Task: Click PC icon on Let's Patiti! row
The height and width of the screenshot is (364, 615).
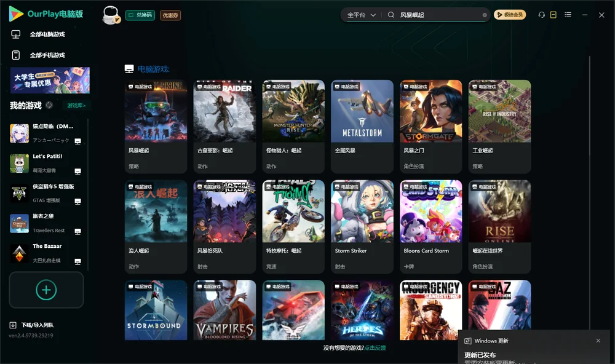Action: pos(77,172)
